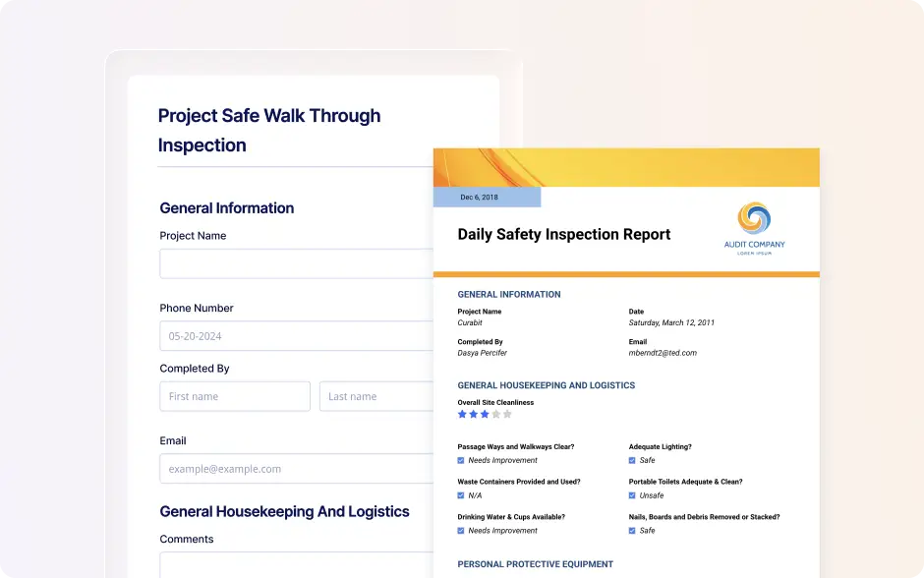Viewport: 924px width, 578px height.
Task: Click the Project Name input field
Action: 297,263
